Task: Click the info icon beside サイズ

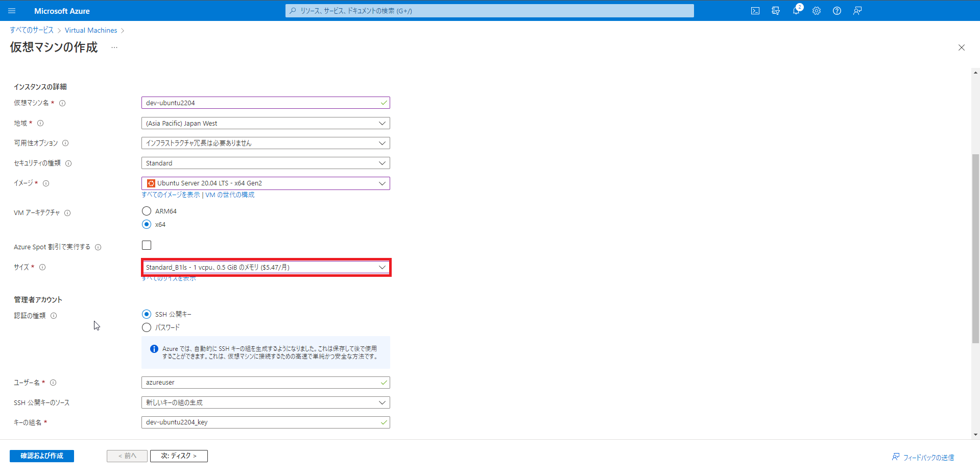Action: [x=42, y=267]
